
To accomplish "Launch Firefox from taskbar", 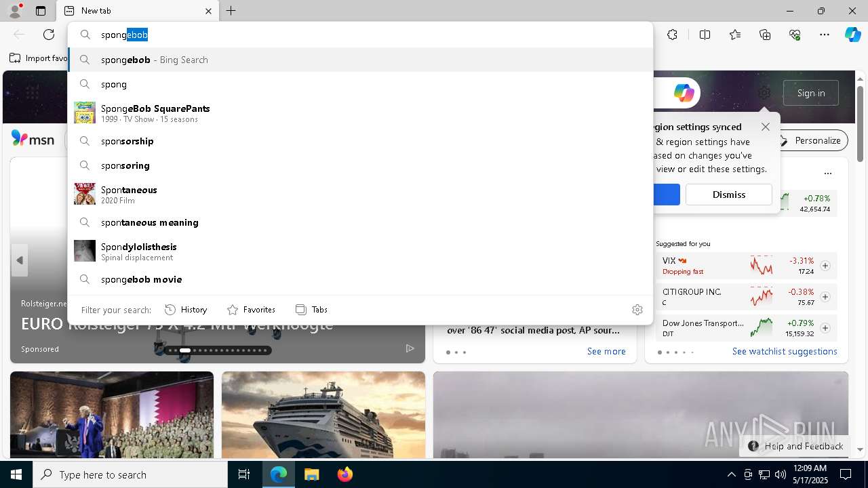I will pos(344,474).
